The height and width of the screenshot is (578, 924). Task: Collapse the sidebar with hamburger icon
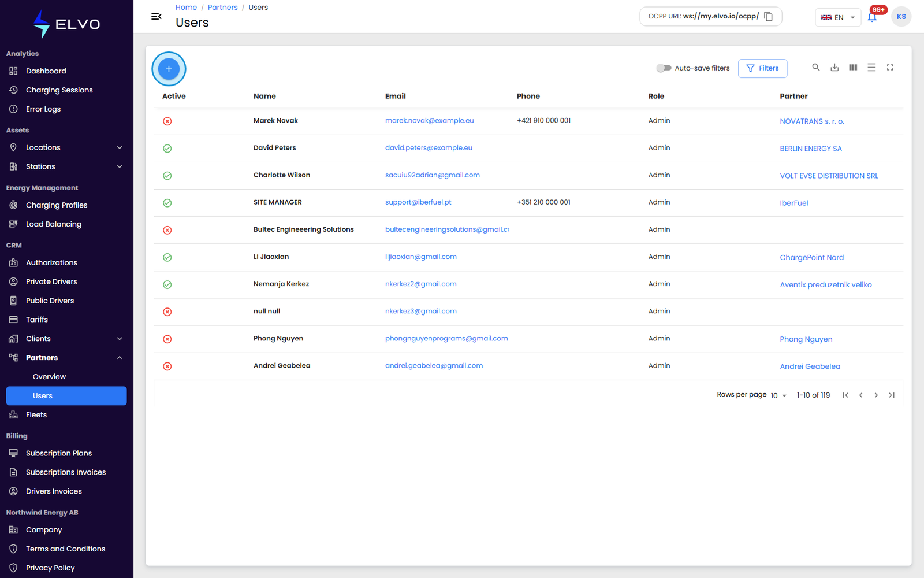point(156,17)
